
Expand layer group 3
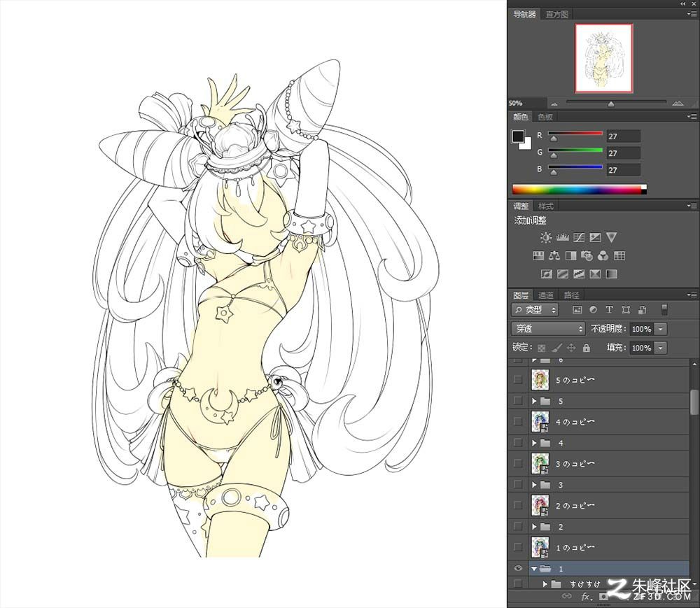[534, 485]
